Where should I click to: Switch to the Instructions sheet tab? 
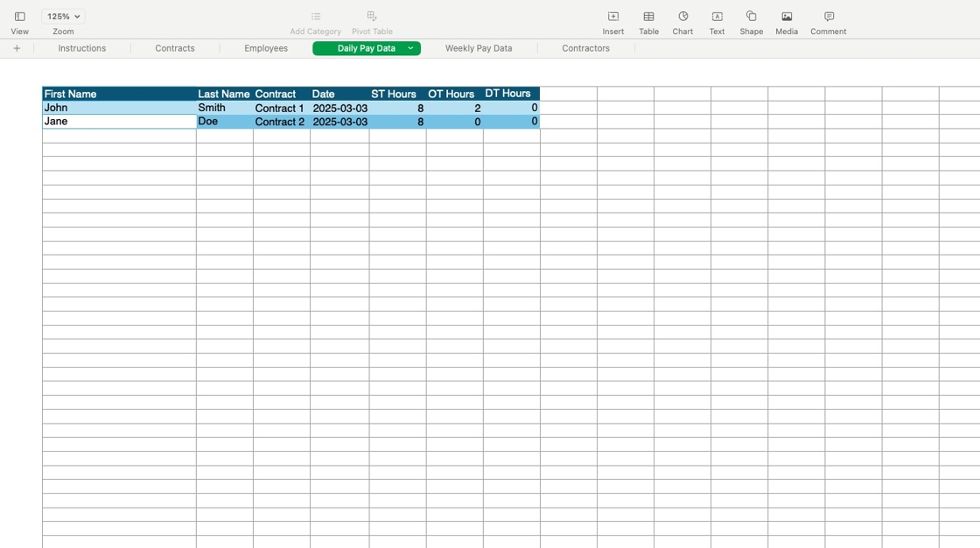tap(82, 48)
